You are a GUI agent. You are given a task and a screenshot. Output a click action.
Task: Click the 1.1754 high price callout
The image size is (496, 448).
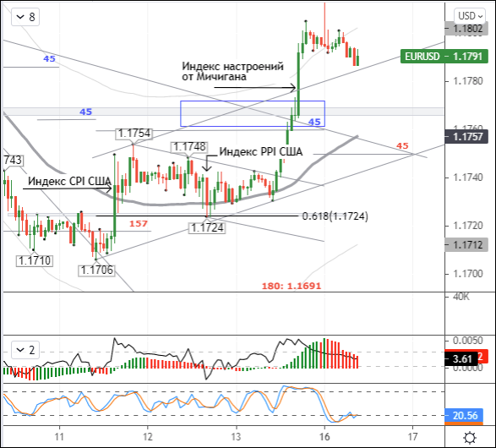pyautogui.click(x=134, y=134)
